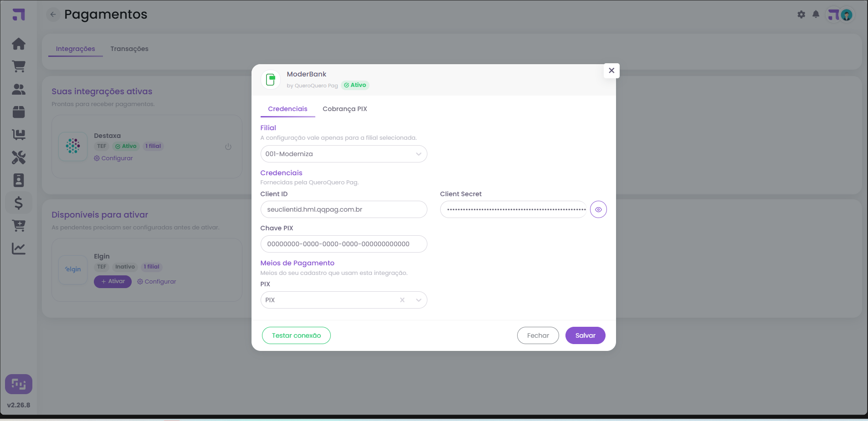This screenshot has height=421, width=868.
Task: Open the cart-plus purchases sidebar icon
Action: pyautogui.click(x=19, y=226)
